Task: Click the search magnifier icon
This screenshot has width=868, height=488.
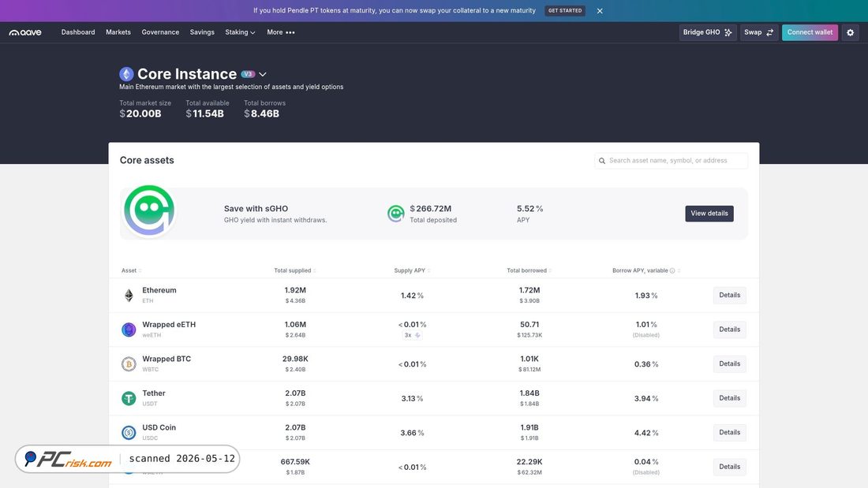Action: [x=602, y=161]
